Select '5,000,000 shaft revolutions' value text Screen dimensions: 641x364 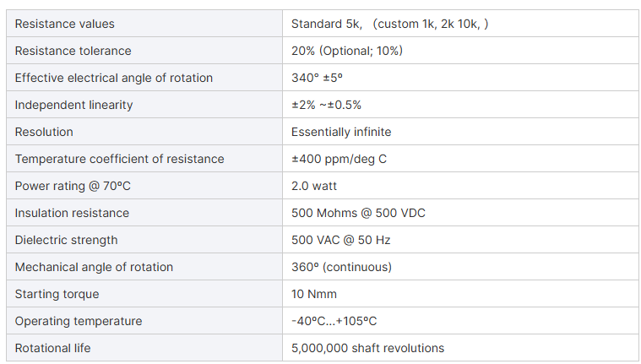[x=368, y=348]
